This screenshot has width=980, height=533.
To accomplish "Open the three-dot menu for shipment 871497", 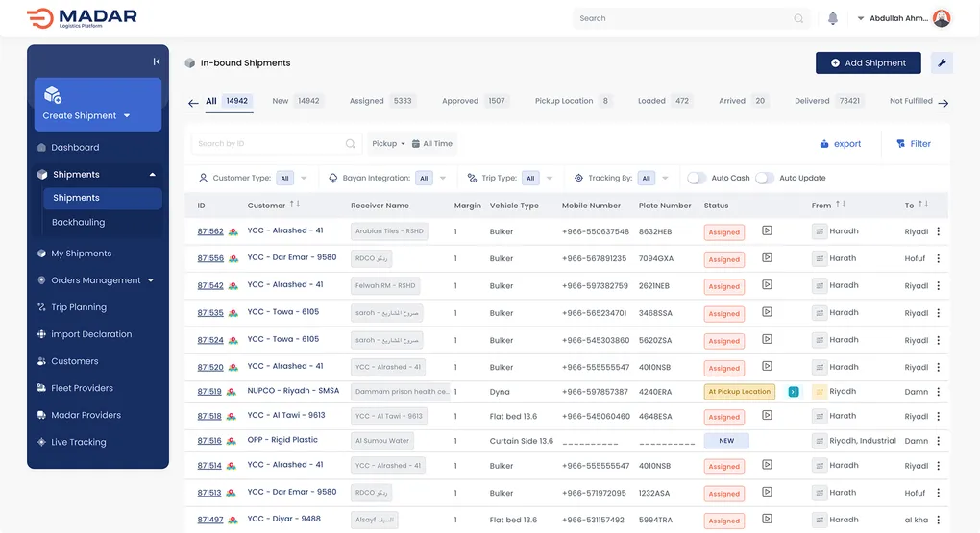I will (938, 520).
